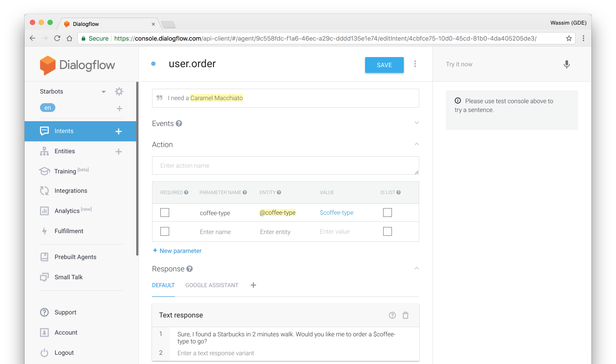Open the Starbots agent dropdown
The image size is (616, 364).
(x=104, y=92)
